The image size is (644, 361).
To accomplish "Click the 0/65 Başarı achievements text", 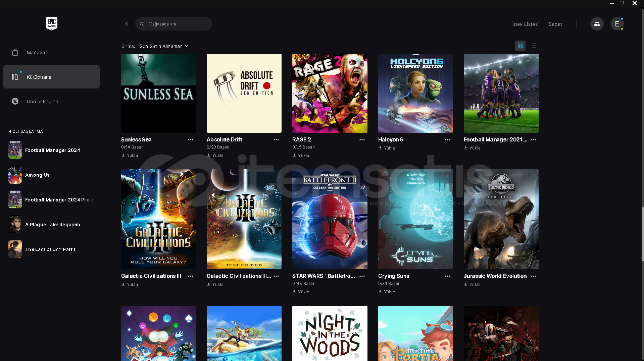I will pos(303,147).
